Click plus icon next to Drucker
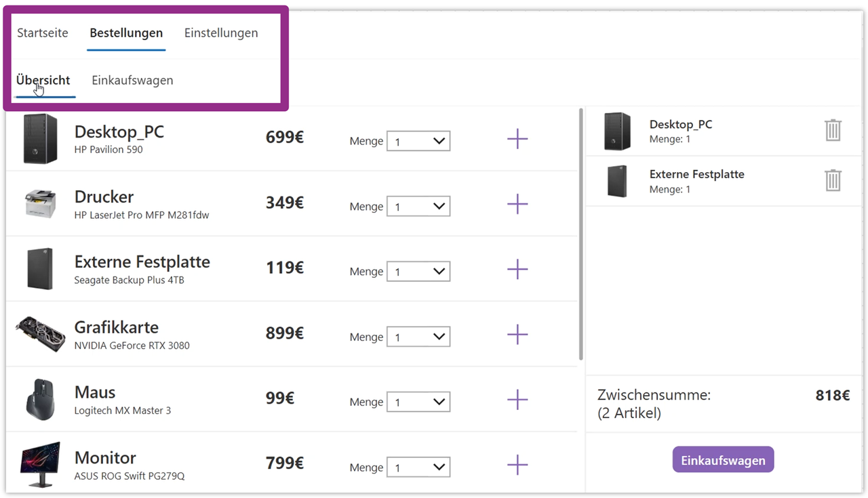 [517, 205]
